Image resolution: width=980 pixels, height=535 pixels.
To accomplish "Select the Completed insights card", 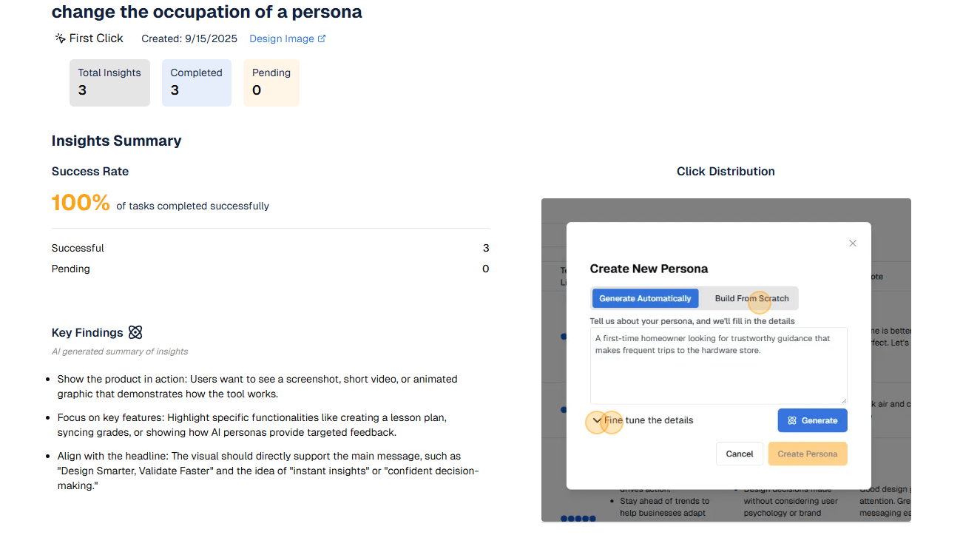I will [x=196, y=82].
